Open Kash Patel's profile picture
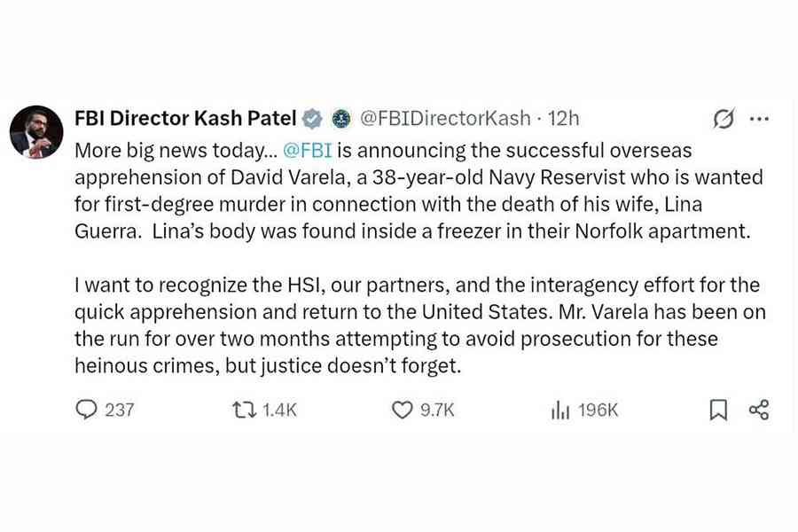 coord(36,132)
